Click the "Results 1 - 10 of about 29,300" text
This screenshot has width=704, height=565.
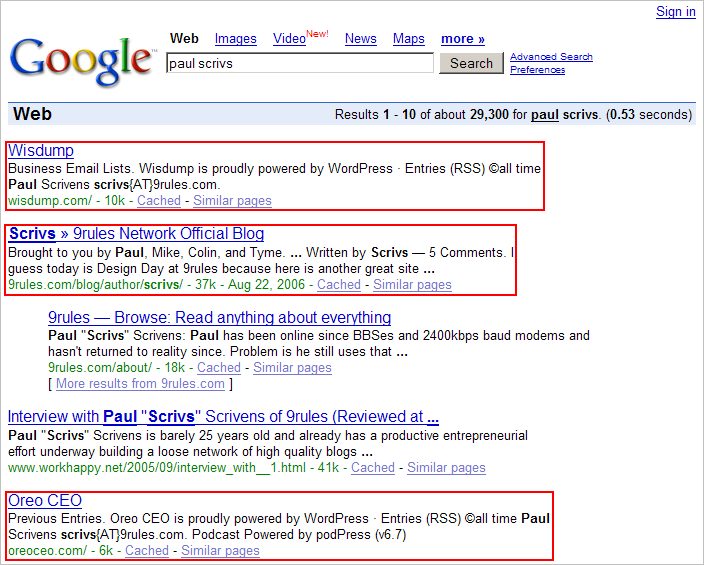coord(421,115)
